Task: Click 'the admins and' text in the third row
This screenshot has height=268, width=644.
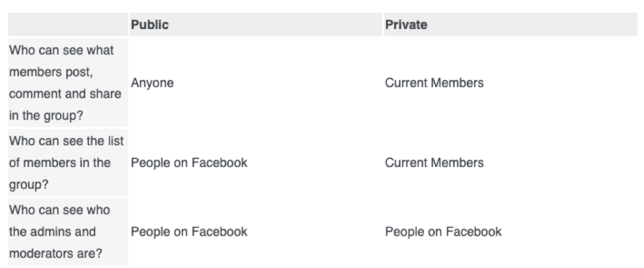Action: click(x=52, y=232)
